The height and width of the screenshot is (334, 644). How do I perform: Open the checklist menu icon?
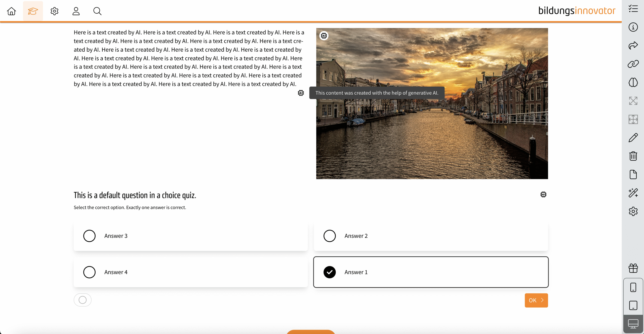coord(633,9)
